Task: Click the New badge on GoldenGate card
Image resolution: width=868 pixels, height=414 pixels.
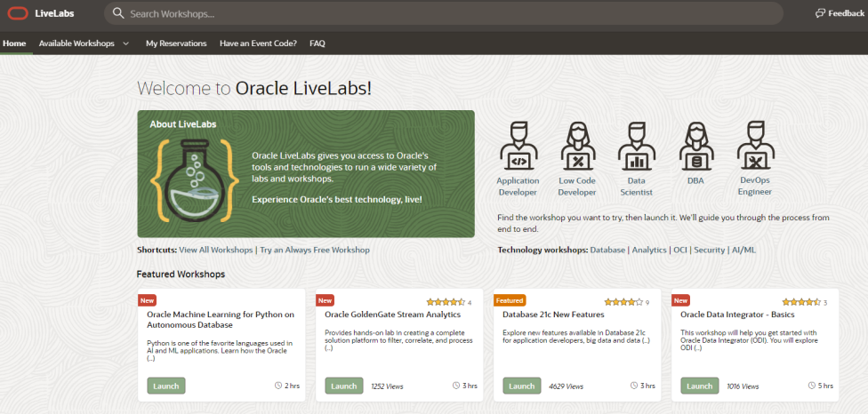Action: [325, 300]
